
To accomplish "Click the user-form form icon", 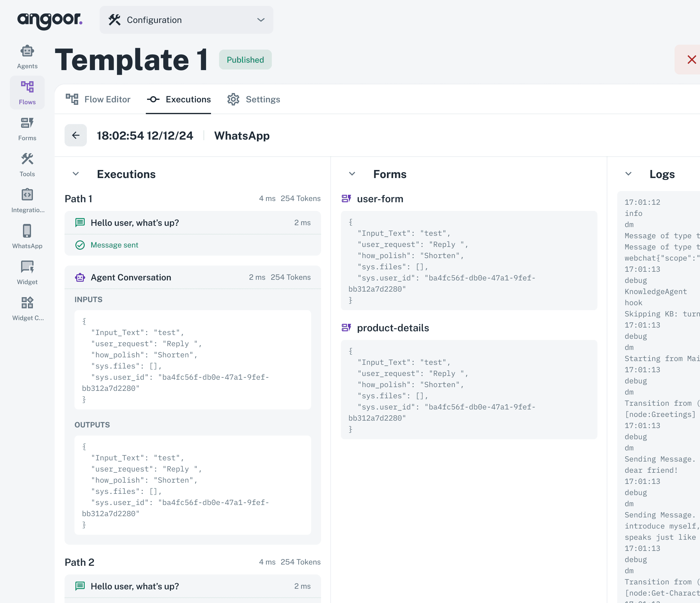I will [x=346, y=199].
